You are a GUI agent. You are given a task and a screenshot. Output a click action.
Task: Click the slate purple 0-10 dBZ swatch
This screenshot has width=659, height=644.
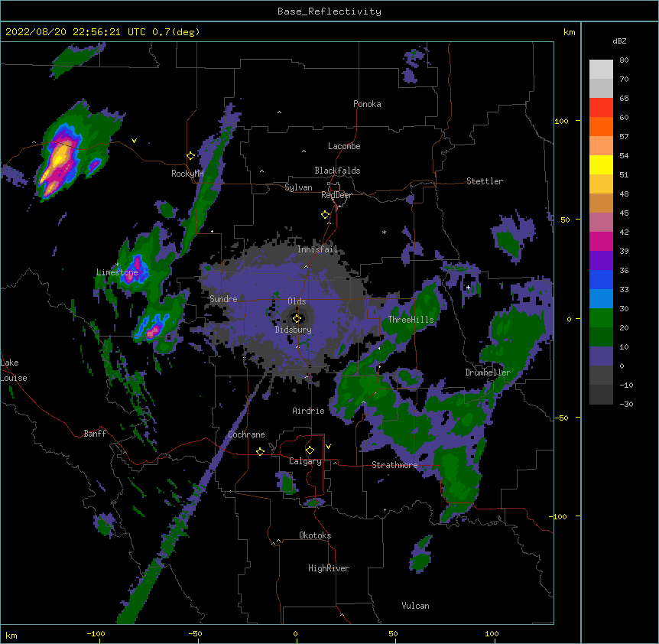tap(601, 356)
